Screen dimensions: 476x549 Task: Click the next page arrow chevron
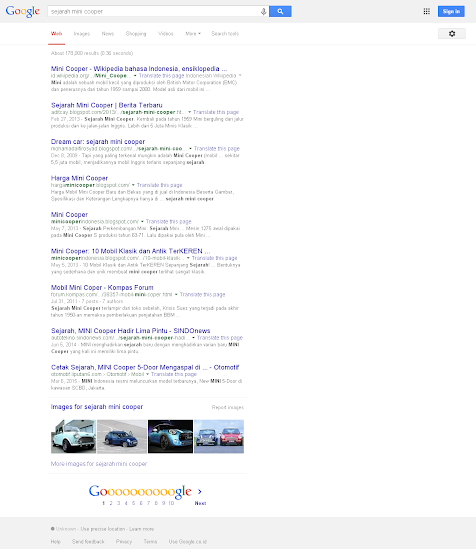pos(200,492)
